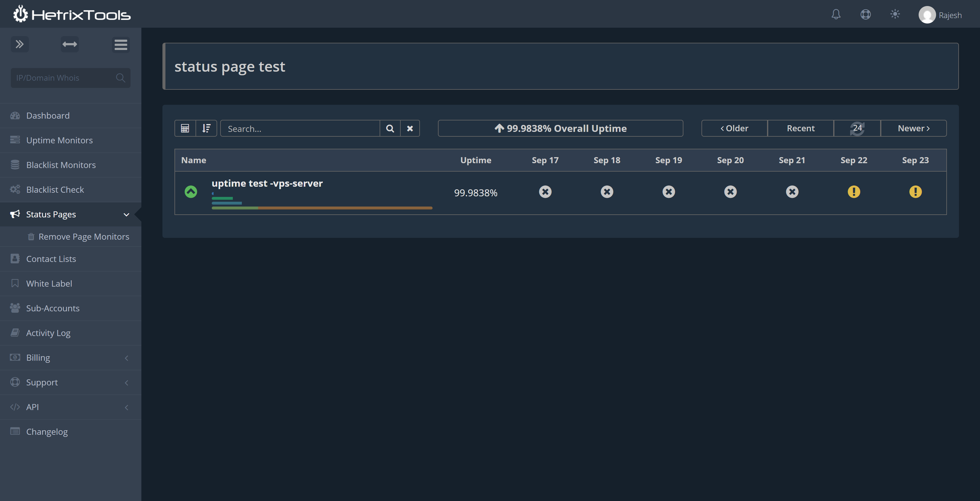
Task: Clear search with the X button
Action: 410,128
